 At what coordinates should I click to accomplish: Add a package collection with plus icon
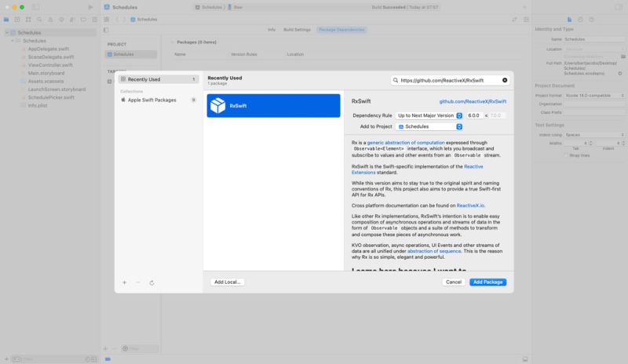(125, 282)
